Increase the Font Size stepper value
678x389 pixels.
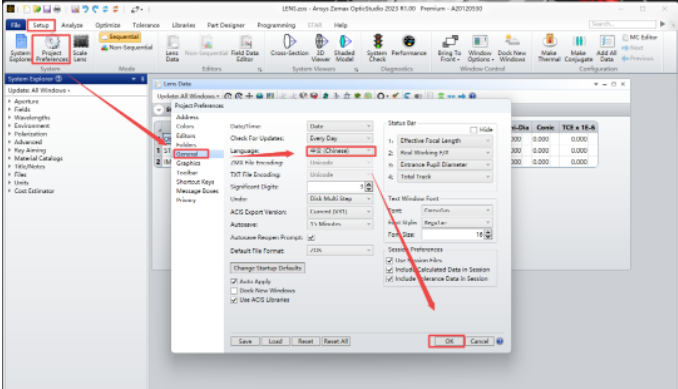click(x=488, y=232)
